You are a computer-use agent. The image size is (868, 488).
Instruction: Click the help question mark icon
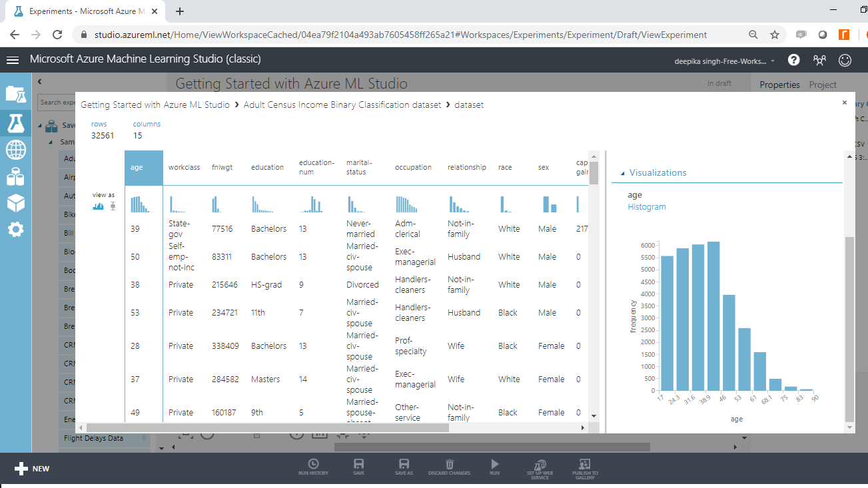[x=793, y=60]
